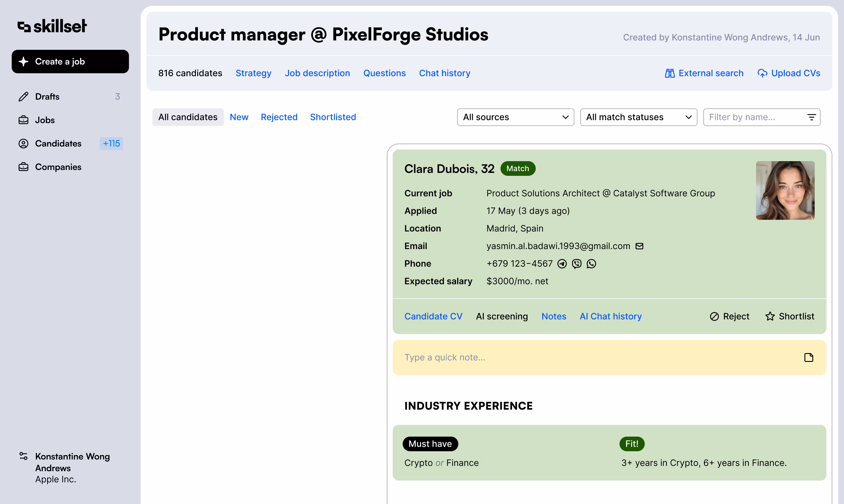
Task: Open Viber icon beside the phone number
Action: [577, 263]
